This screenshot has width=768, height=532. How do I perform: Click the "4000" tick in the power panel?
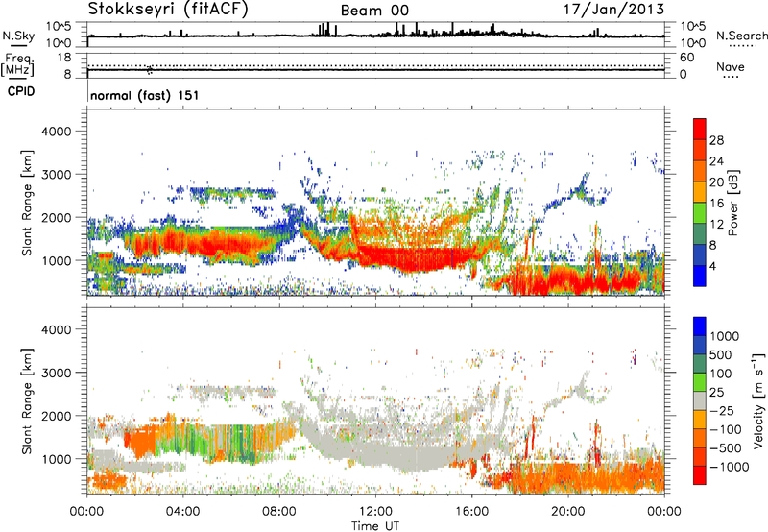(56, 132)
